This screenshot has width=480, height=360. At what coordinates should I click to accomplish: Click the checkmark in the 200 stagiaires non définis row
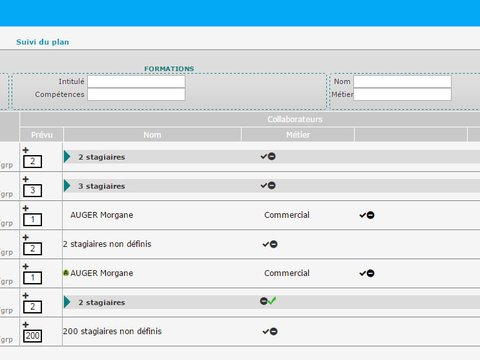266,331
